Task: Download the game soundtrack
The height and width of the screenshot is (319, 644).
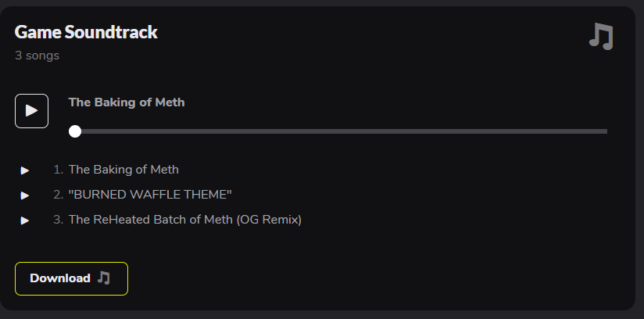Action: (x=71, y=278)
